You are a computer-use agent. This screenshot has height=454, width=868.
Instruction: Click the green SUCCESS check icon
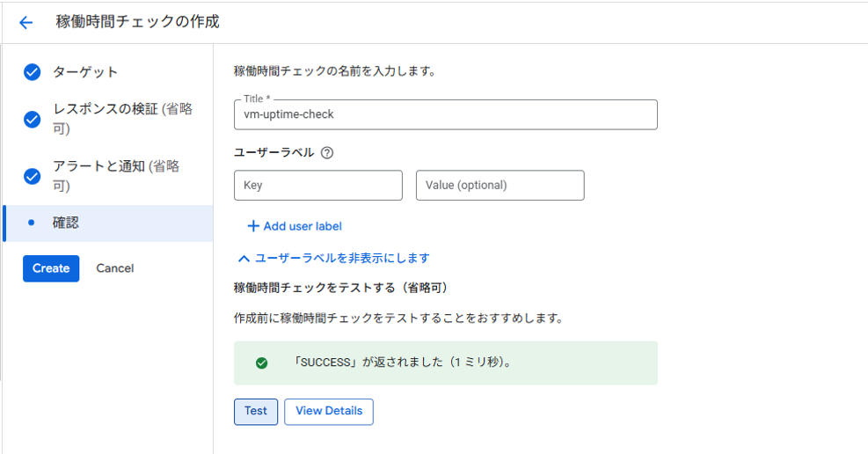[x=262, y=363]
